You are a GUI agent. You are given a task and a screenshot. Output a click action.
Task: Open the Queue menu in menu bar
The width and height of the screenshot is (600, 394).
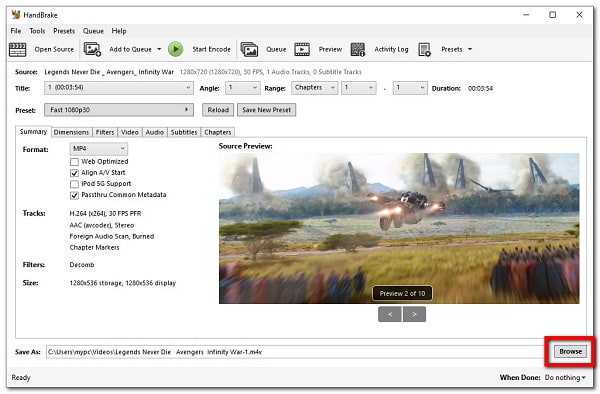click(x=93, y=31)
